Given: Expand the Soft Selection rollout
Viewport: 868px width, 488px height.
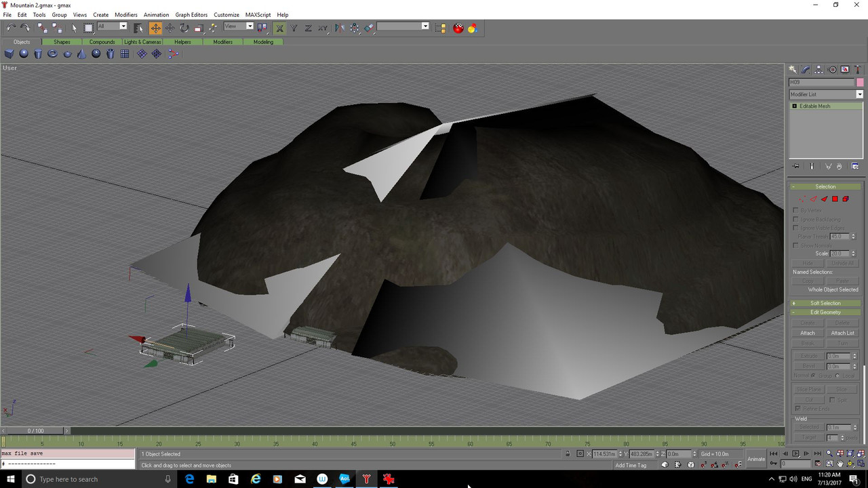Looking at the screenshot, I should pyautogui.click(x=825, y=303).
